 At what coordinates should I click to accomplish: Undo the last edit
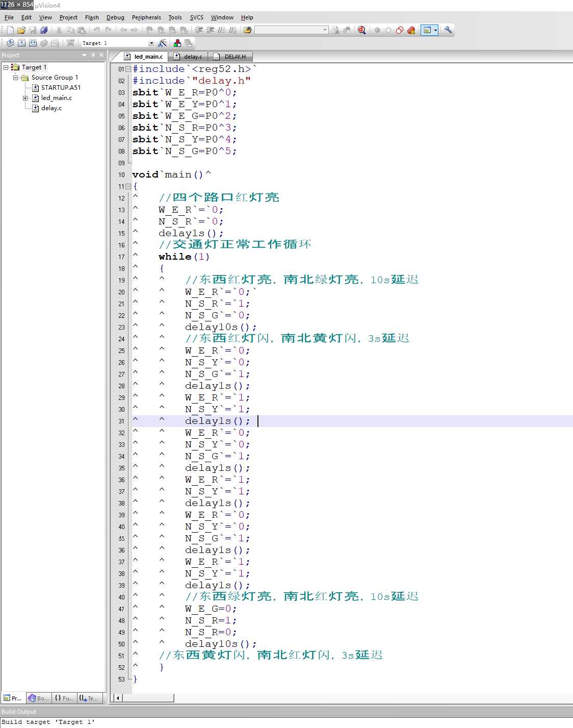[x=96, y=30]
